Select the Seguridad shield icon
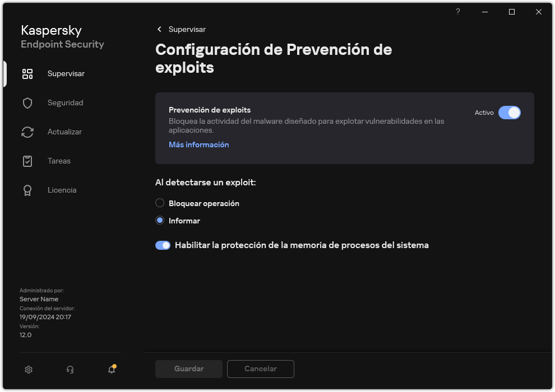Viewport: 555px width, 392px height. 27,102
